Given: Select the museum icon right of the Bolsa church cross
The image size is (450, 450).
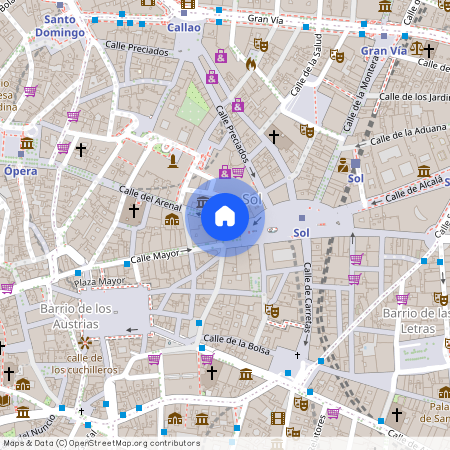Looking at the screenshot, I should pyautogui.click(x=246, y=374).
